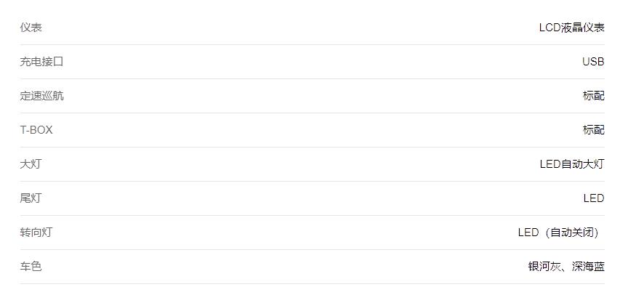The width and height of the screenshot is (644, 303).
Task: Click 自动关闭 text in parentheses
Action: tap(571, 233)
